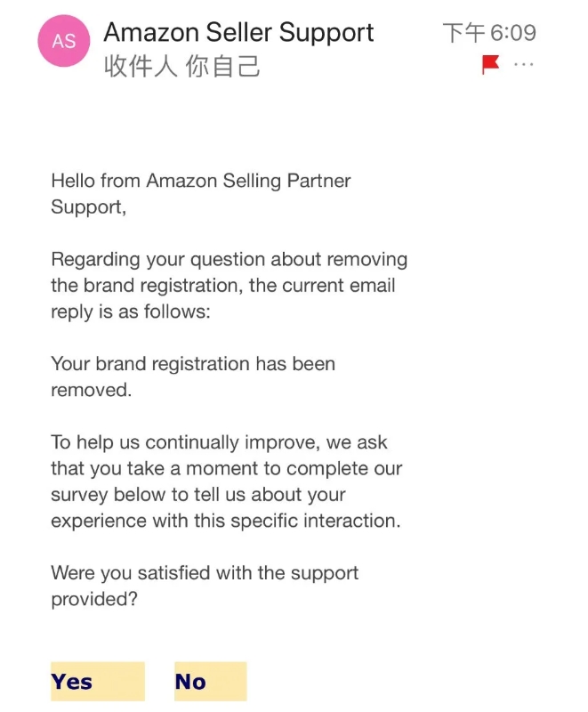This screenshot has height=712, width=588.
Task: Click the question "Were you satisfied with the support"
Action: pyautogui.click(x=205, y=573)
